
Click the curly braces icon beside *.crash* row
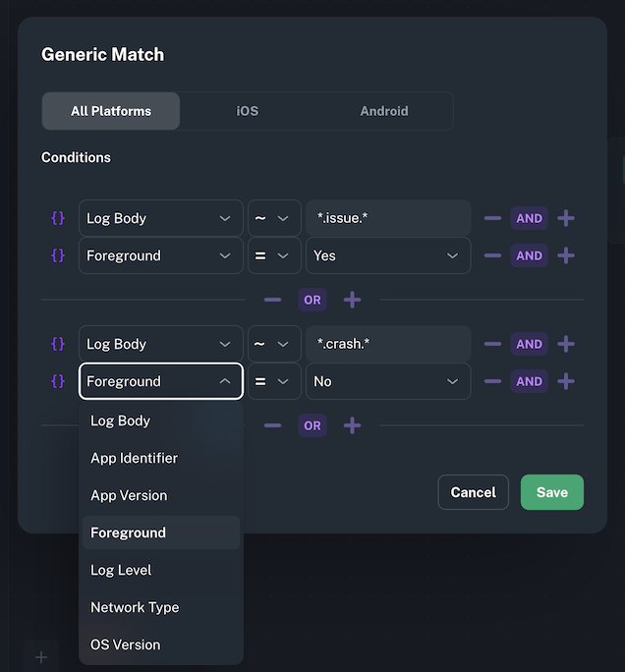(x=58, y=344)
